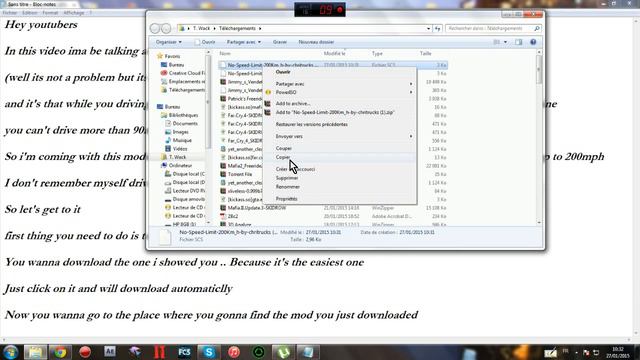Image resolution: width=640 pixels, height=360 pixels.
Task: Click the file icon in details pane
Action: point(164,237)
